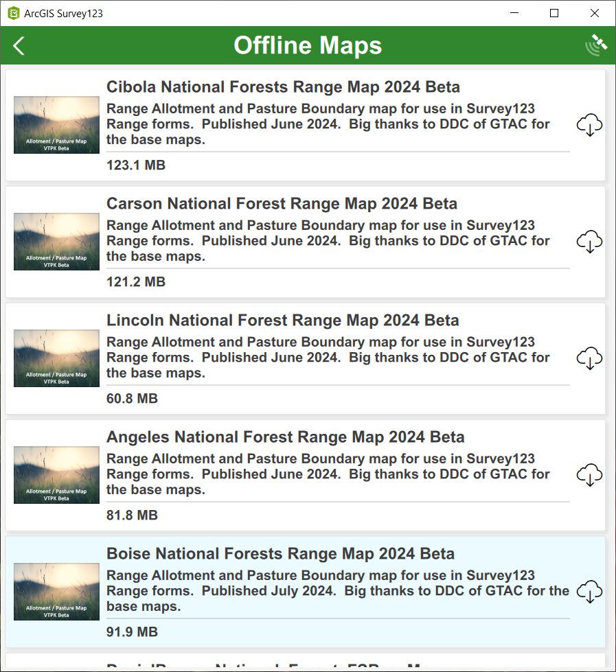
Task: Open the GPS satellite location status icon
Action: tap(596, 45)
